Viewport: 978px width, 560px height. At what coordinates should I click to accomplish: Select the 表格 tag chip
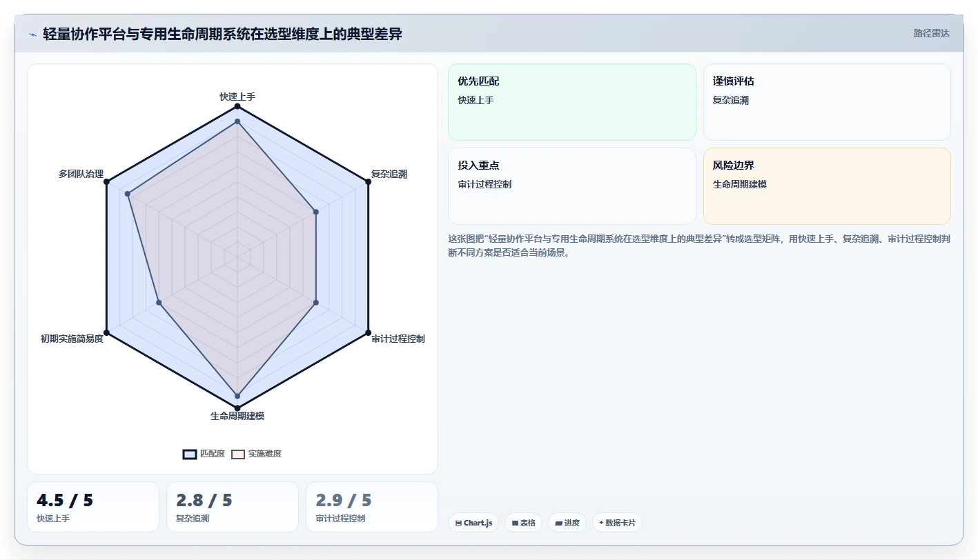pos(524,523)
